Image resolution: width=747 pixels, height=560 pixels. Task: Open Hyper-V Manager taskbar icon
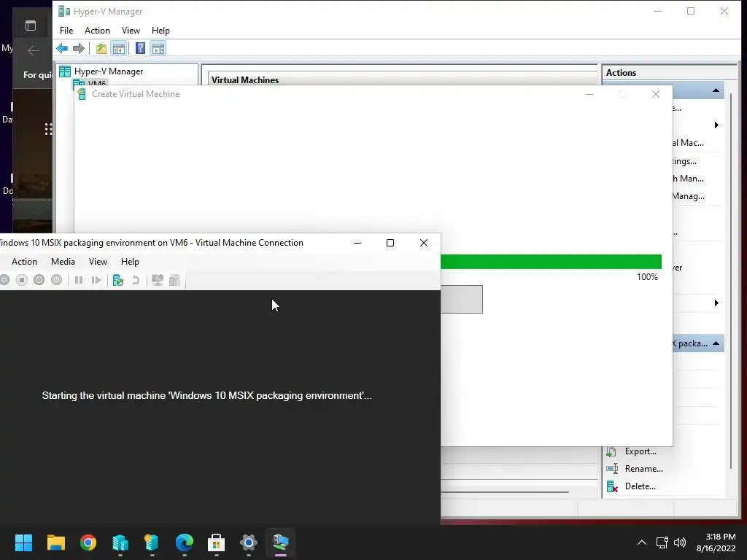tap(120, 542)
